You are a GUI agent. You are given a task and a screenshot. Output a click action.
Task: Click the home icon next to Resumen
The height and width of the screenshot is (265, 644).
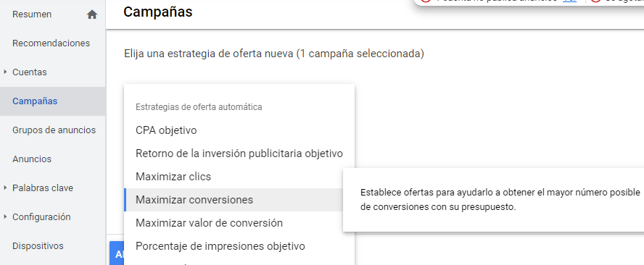coord(92,14)
